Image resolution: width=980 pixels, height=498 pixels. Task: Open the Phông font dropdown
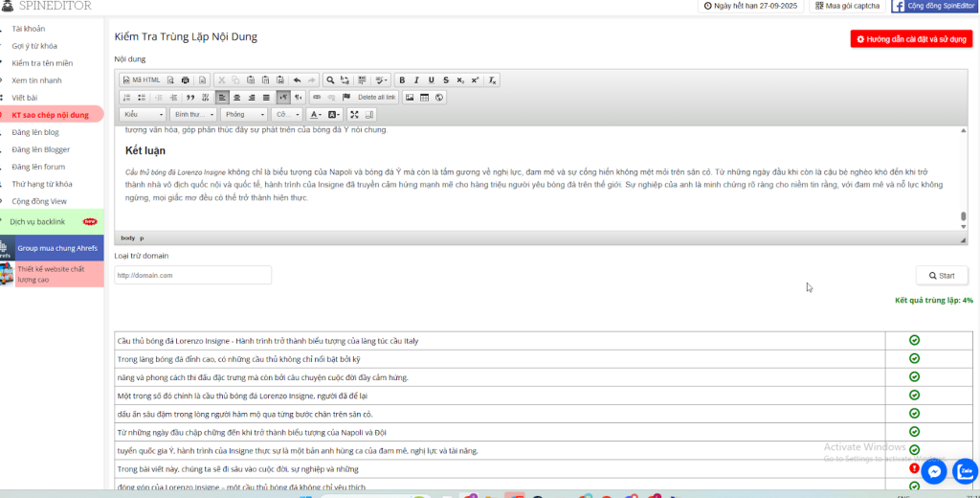pyautogui.click(x=245, y=115)
